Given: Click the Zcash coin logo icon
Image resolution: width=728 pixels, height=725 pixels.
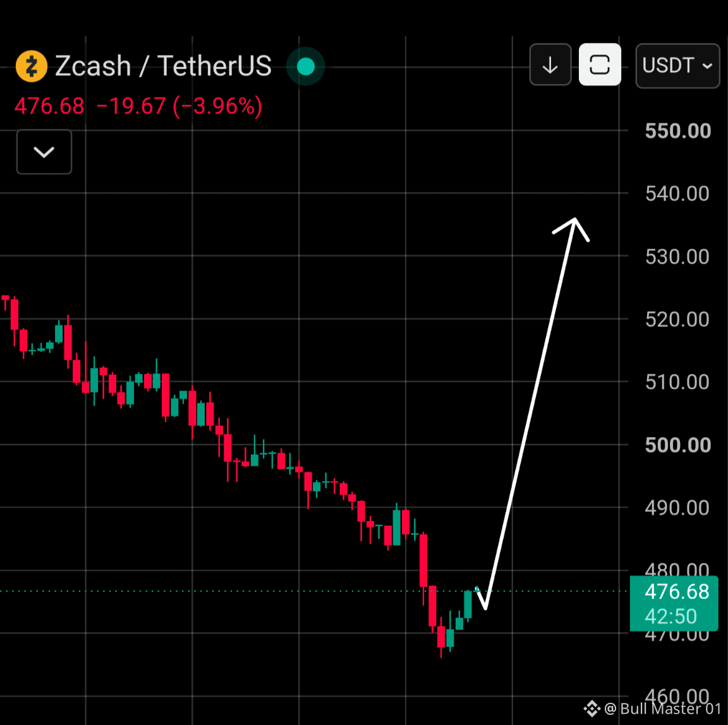Looking at the screenshot, I should tap(32, 66).
